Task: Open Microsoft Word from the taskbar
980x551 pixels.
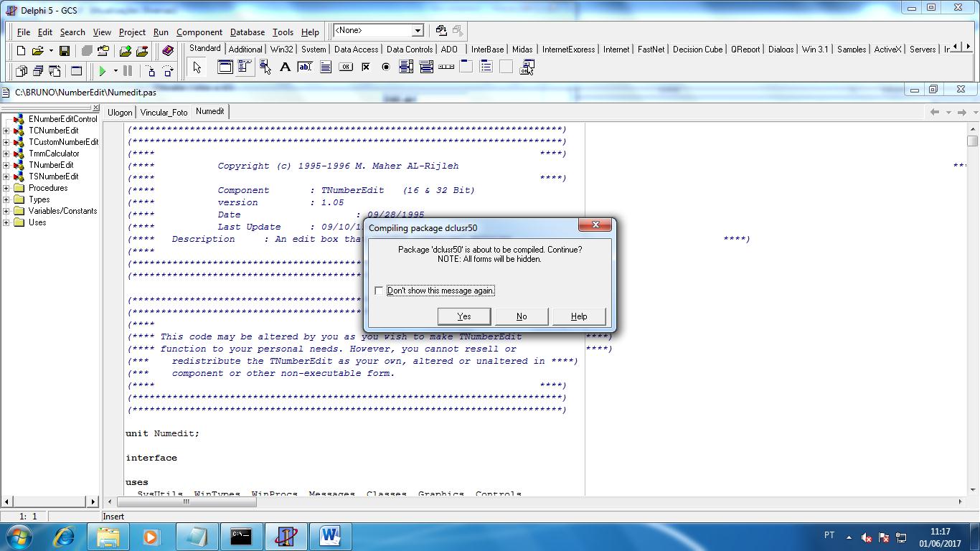Action: (x=330, y=535)
